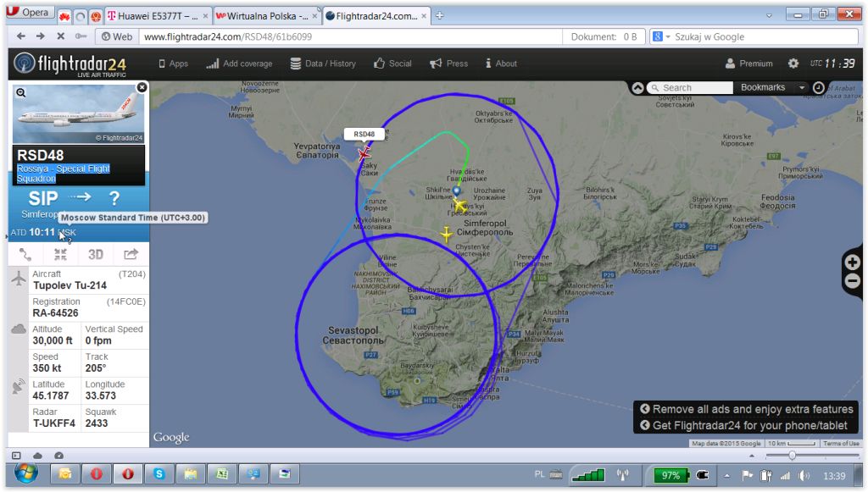The width and height of the screenshot is (868, 492).
Task: Click the flightradar24 logo
Action: click(70, 64)
